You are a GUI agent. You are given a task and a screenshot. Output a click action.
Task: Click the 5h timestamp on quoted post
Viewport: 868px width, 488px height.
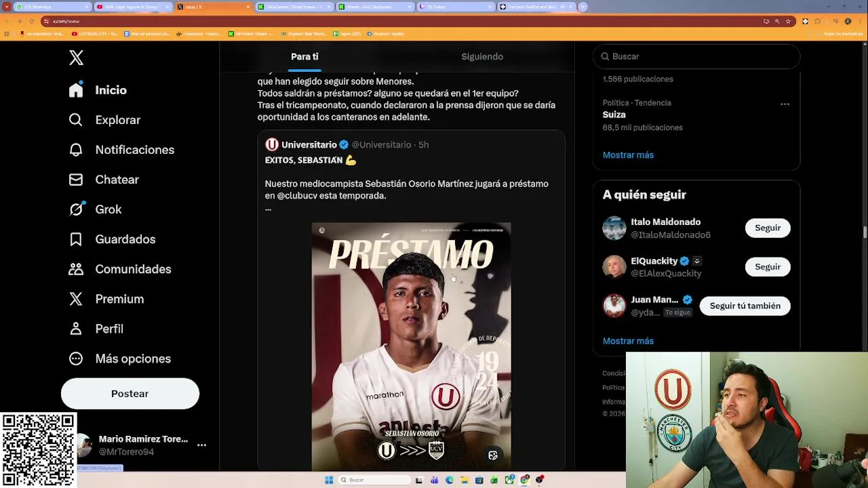click(x=423, y=144)
